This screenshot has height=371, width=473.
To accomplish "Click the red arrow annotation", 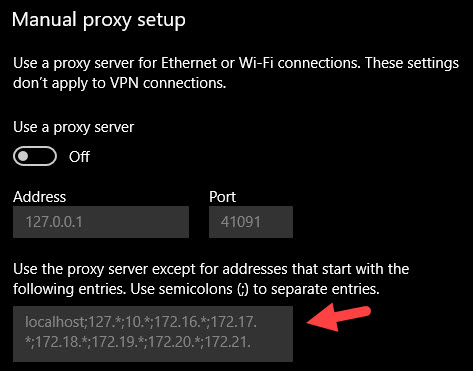I will click(x=338, y=318).
